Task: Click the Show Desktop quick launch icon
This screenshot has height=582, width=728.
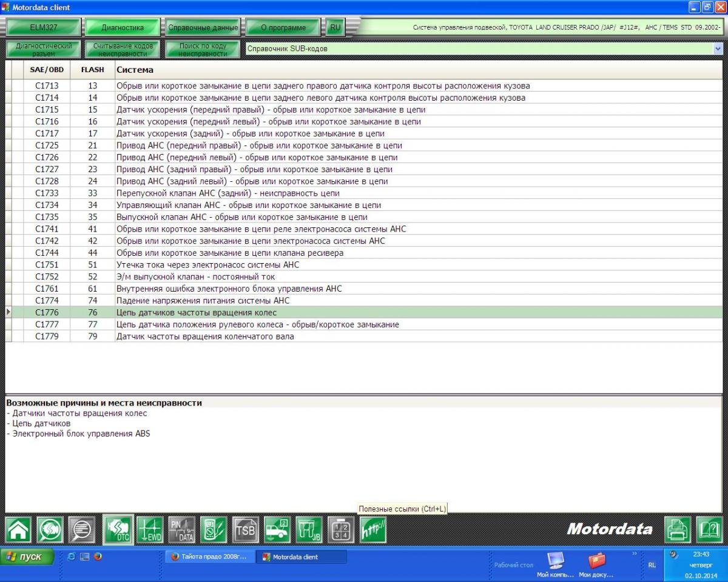Action: point(84,557)
